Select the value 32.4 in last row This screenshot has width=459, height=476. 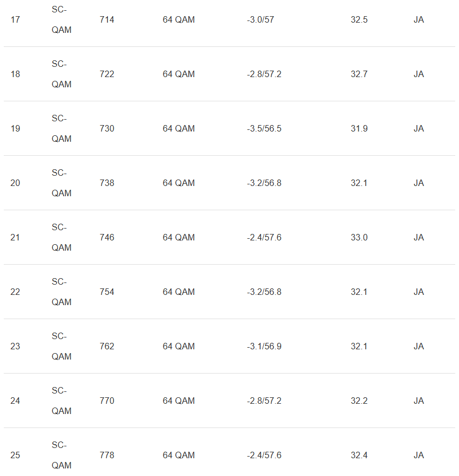pyautogui.click(x=359, y=456)
